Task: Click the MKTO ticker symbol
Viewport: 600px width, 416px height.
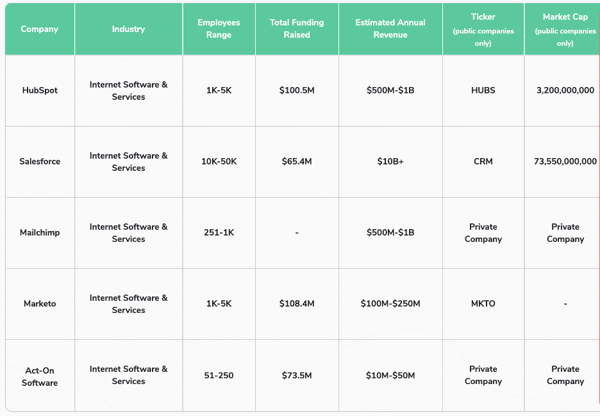Action: pos(483,304)
